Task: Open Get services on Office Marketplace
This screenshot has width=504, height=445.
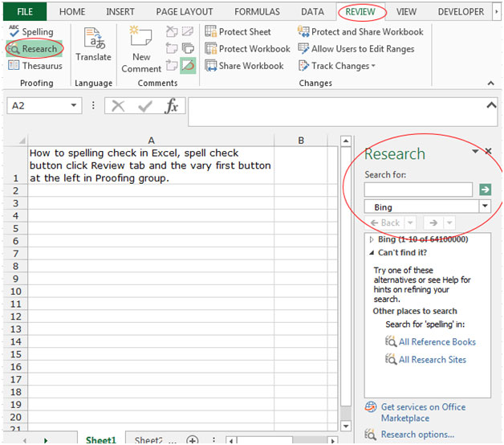Action: click(x=423, y=413)
